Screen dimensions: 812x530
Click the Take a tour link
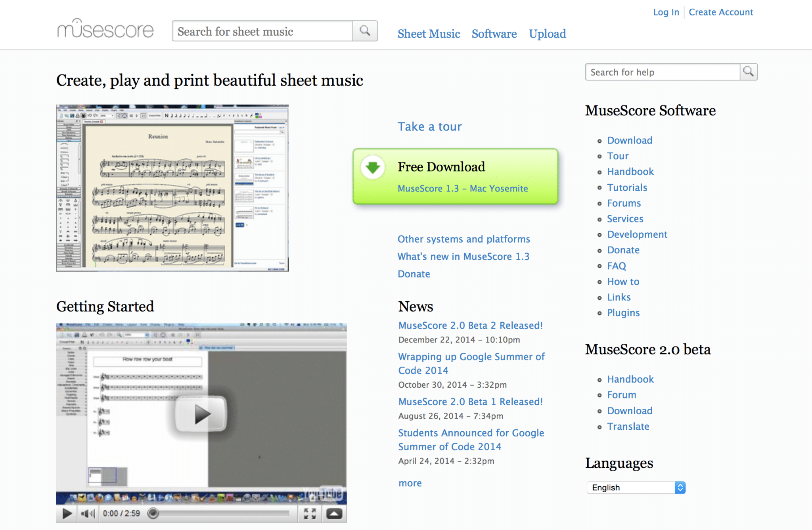430,126
